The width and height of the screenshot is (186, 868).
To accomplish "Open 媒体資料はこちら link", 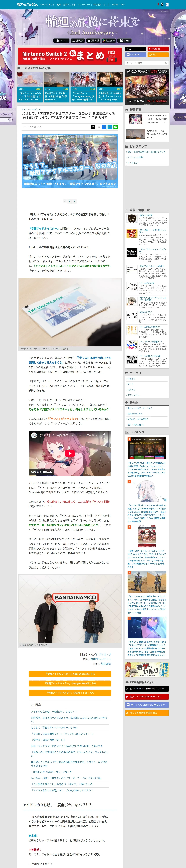I will coord(135,413).
